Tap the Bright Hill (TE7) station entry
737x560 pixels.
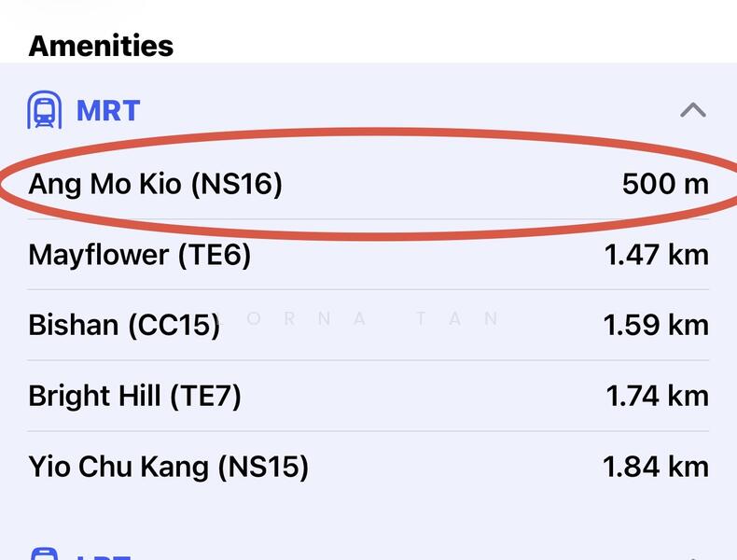135,396
